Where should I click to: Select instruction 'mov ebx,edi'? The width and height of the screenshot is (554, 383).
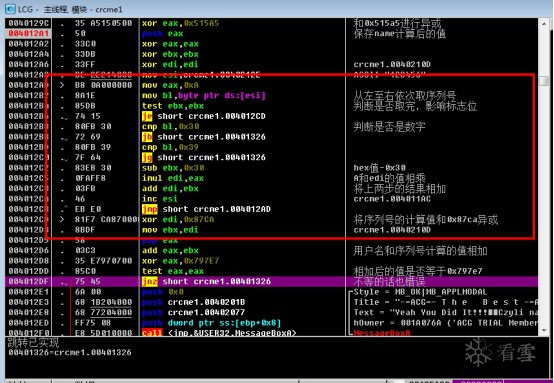170,230
